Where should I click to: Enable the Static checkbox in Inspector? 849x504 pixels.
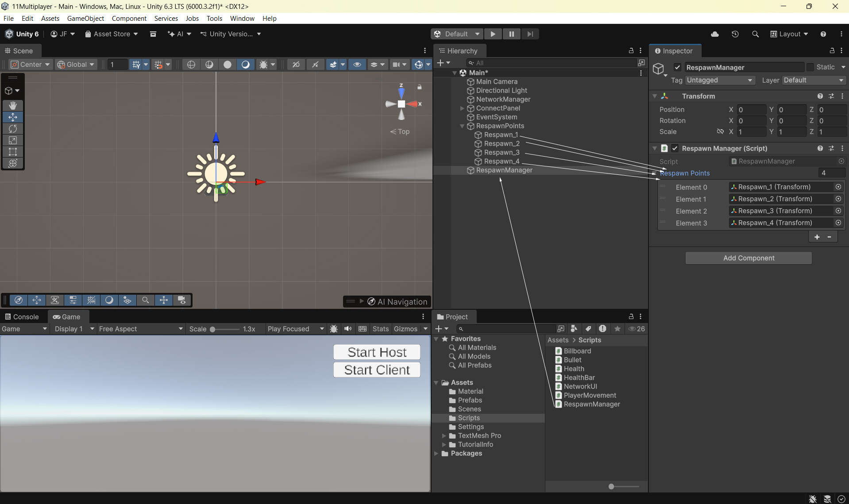click(810, 67)
